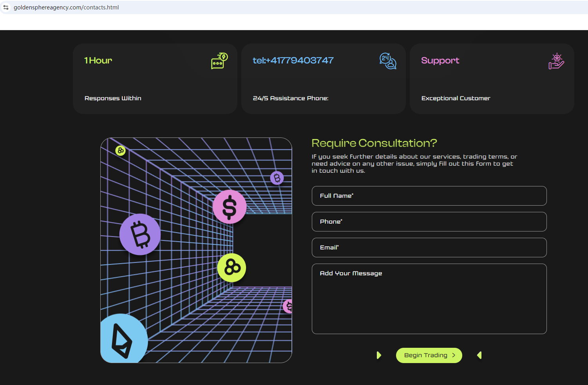Viewport: 588px width, 385px height.
Task: Click the blue coin in bottom corner
Action: 123,339
